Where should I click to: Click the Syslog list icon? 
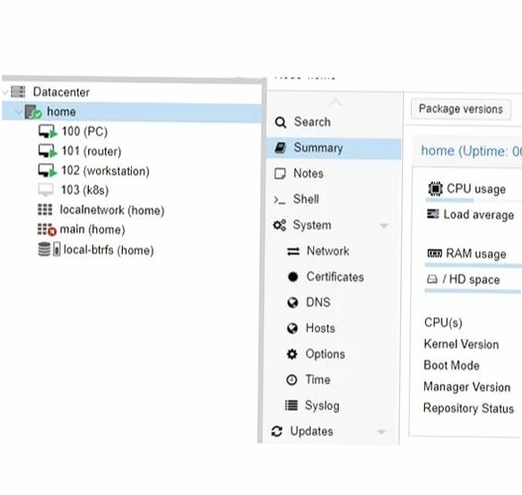(x=291, y=405)
